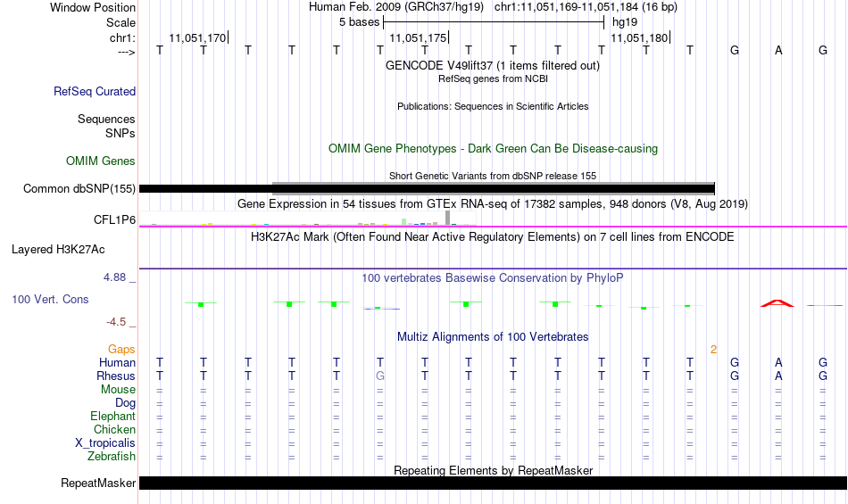
Task: Click the GTEx expression bar graph for CFL1P6
Action: point(308,219)
